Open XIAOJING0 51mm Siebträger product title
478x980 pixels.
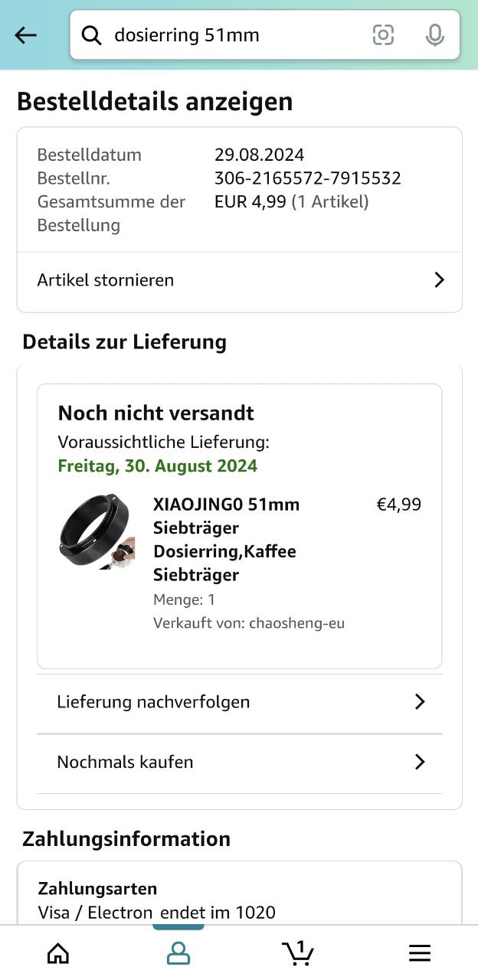[x=226, y=539]
